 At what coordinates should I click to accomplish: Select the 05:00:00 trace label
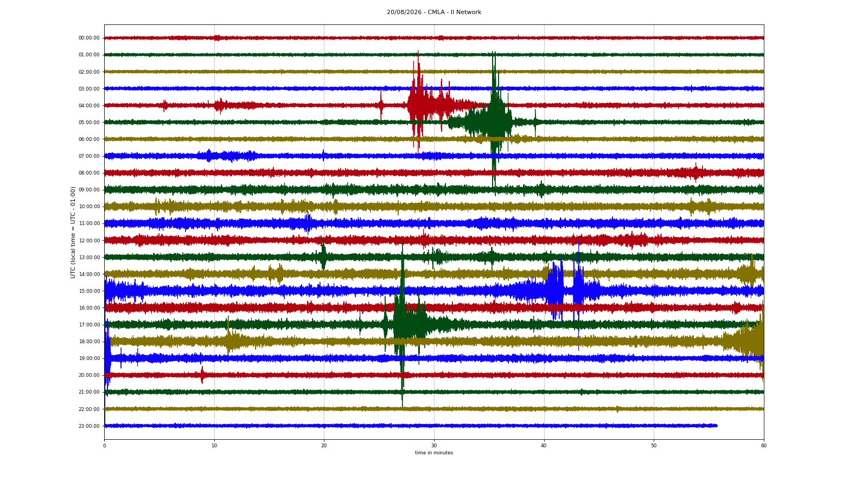tap(89, 122)
